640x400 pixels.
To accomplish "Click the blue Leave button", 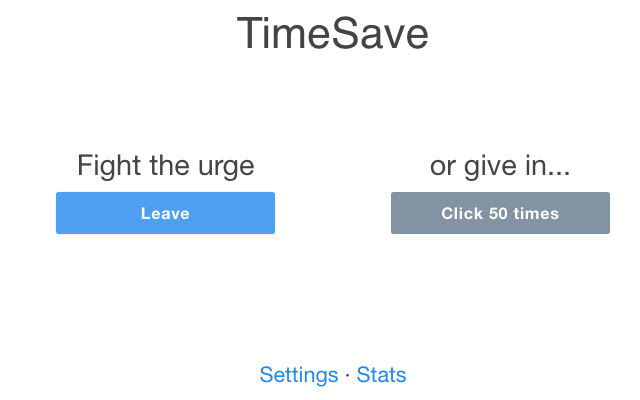I will click(x=165, y=213).
